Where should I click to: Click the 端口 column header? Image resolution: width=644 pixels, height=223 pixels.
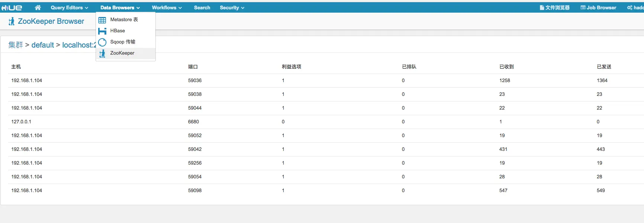coord(193,67)
